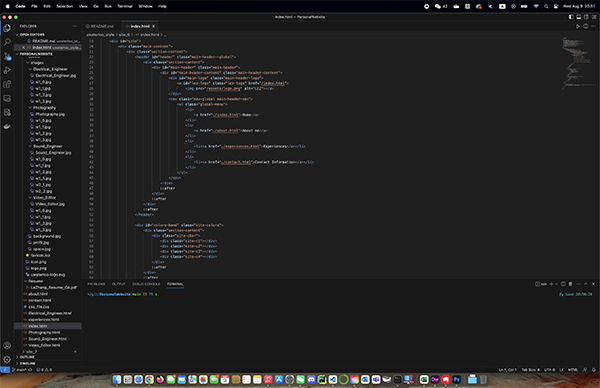Click Synchronize Changes icon in status bar
The image size is (600, 388).
pyautogui.click(x=30, y=370)
